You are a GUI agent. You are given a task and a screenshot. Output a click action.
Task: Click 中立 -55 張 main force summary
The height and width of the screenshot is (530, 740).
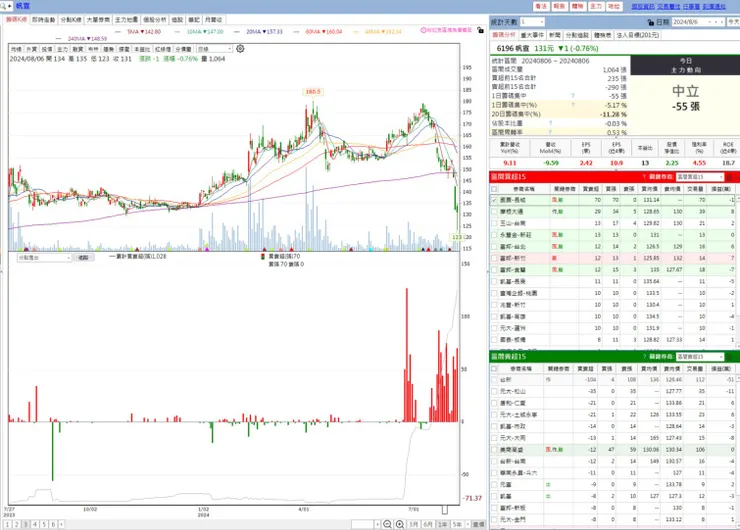click(685, 98)
